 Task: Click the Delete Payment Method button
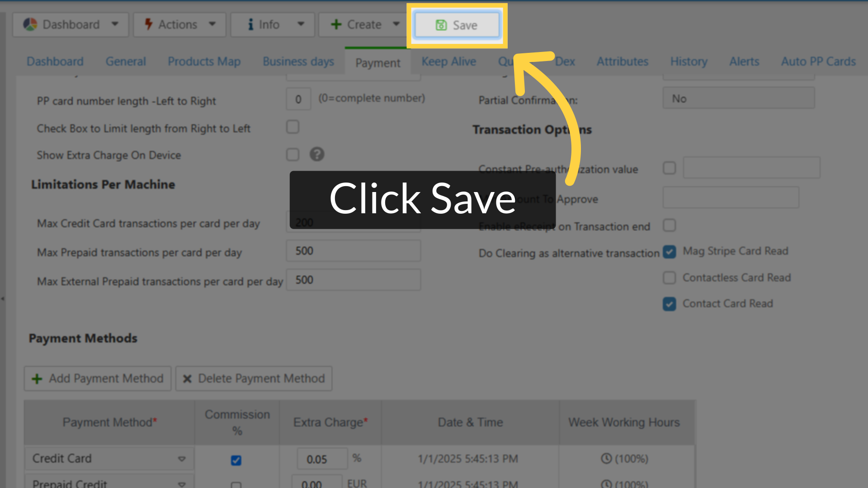pos(254,379)
